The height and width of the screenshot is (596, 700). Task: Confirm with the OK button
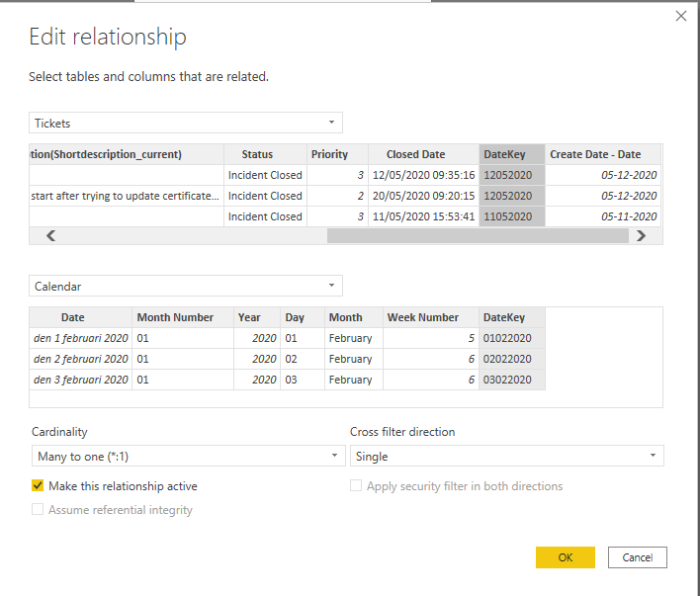[566, 557]
